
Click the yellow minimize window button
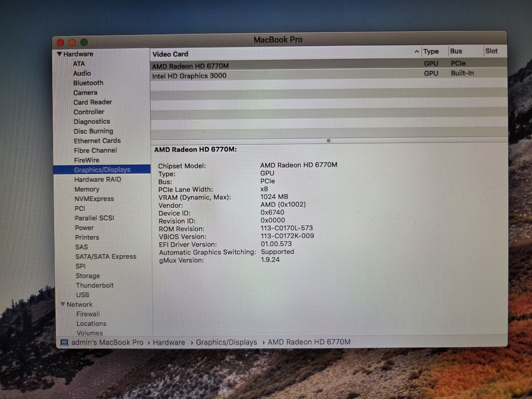coord(72,43)
